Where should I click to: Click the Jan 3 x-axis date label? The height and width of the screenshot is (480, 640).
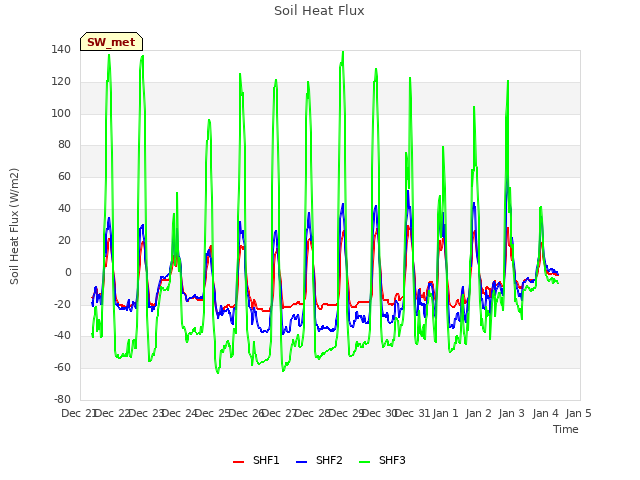coord(512,413)
